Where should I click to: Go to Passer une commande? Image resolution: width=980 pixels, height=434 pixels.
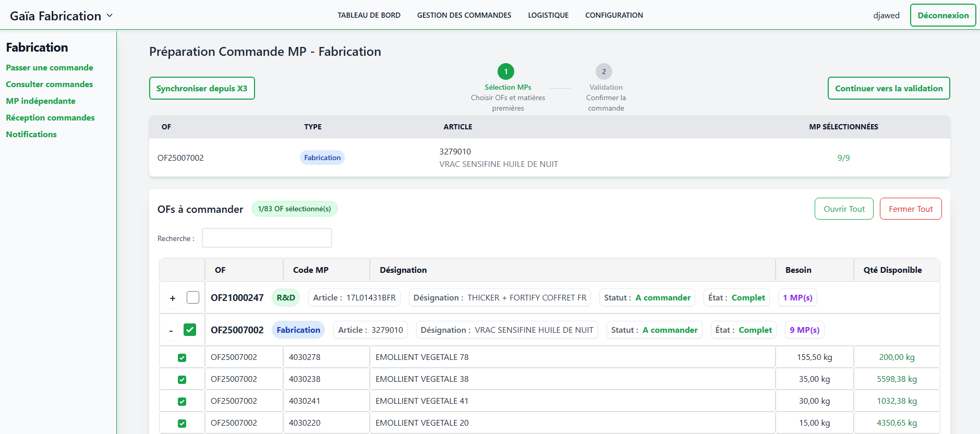[50, 67]
